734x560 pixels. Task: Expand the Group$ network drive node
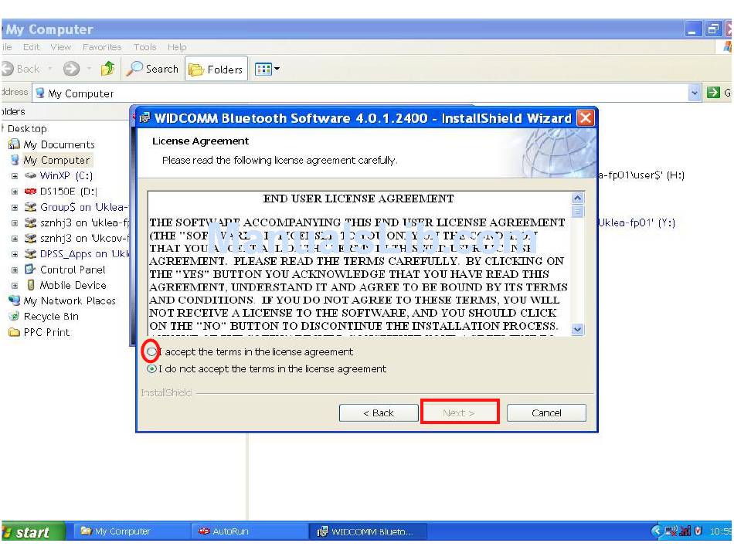pos(15,207)
